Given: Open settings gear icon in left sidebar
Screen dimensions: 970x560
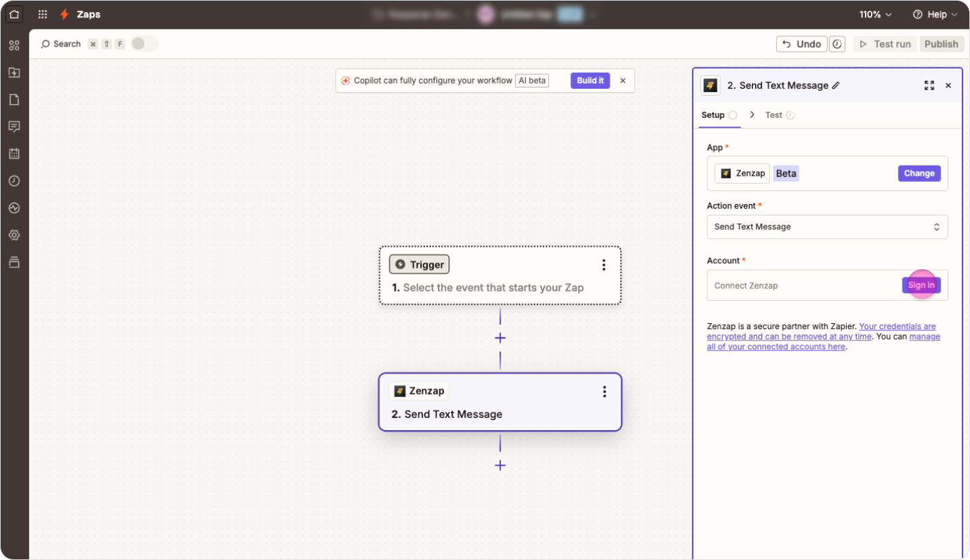Looking at the screenshot, I should [x=14, y=235].
